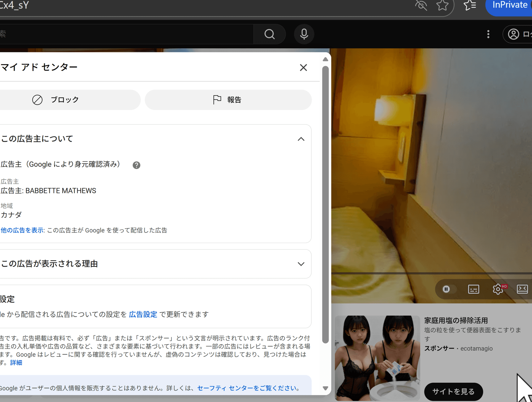Click the YouTube search magnifier button
Screen dimensions: 532x402
click(x=270, y=34)
